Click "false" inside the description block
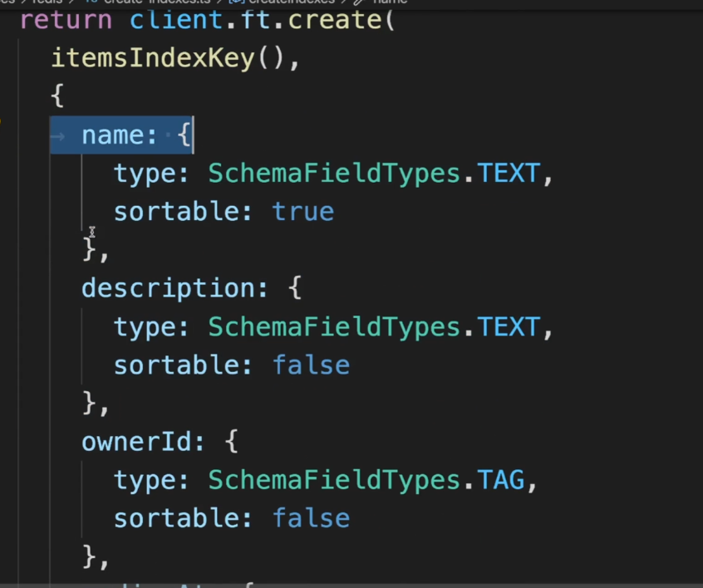Screen dimensions: 703x588 [x=311, y=365]
